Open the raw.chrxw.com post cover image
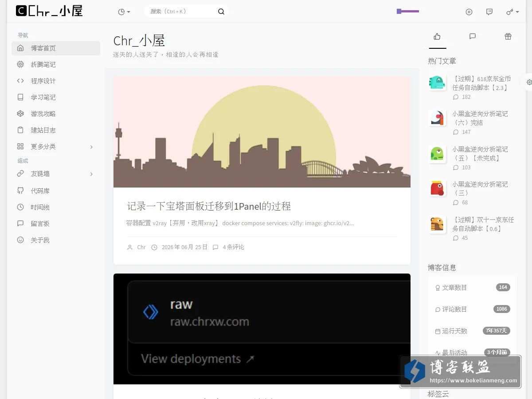This screenshot has width=532, height=399. [262, 329]
